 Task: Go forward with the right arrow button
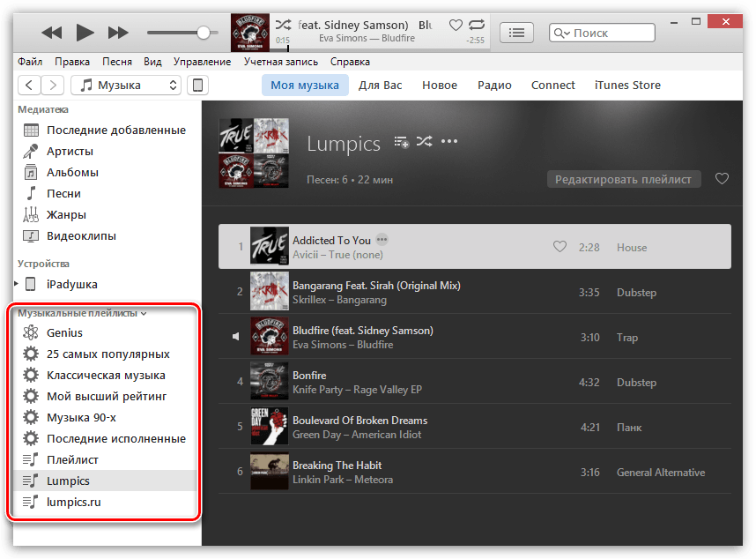pyautogui.click(x=53, y=86)
